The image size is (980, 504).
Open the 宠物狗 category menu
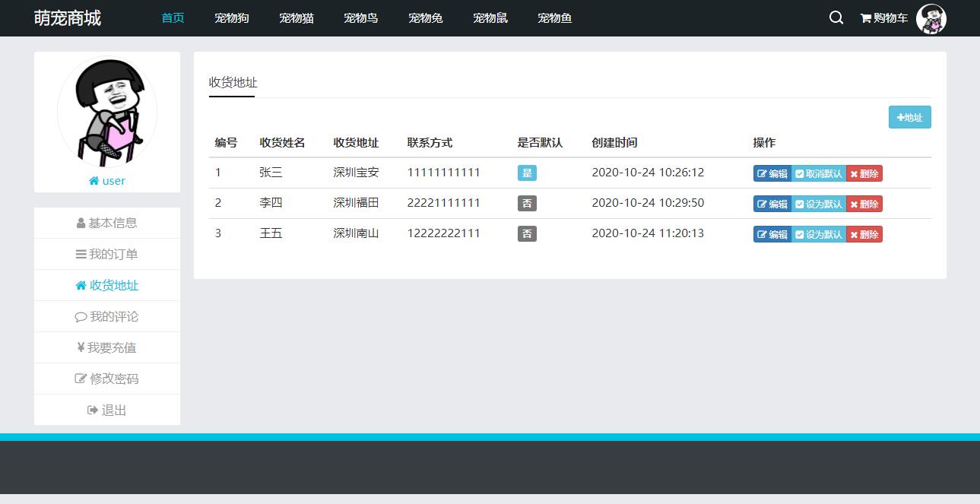231,17
